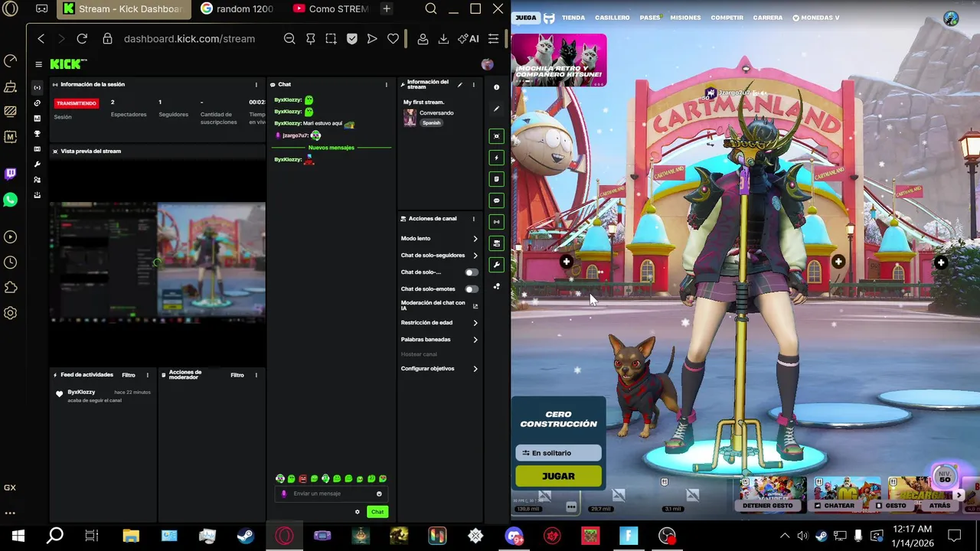Click the heart bookmark icon in address bar
The height and width of the screenshot is (551, 980).
click(x=393, y=38)
